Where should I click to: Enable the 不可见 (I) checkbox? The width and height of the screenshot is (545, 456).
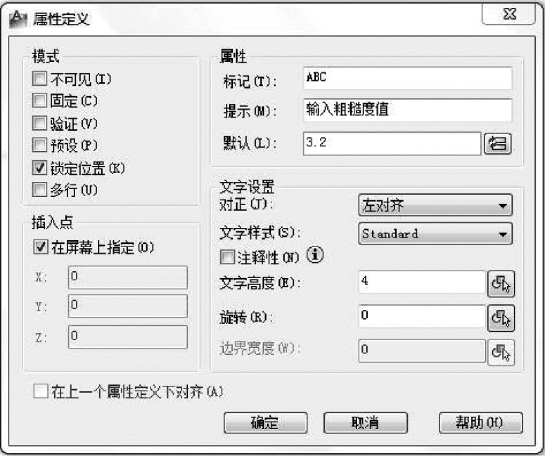[x=39, y=79]
